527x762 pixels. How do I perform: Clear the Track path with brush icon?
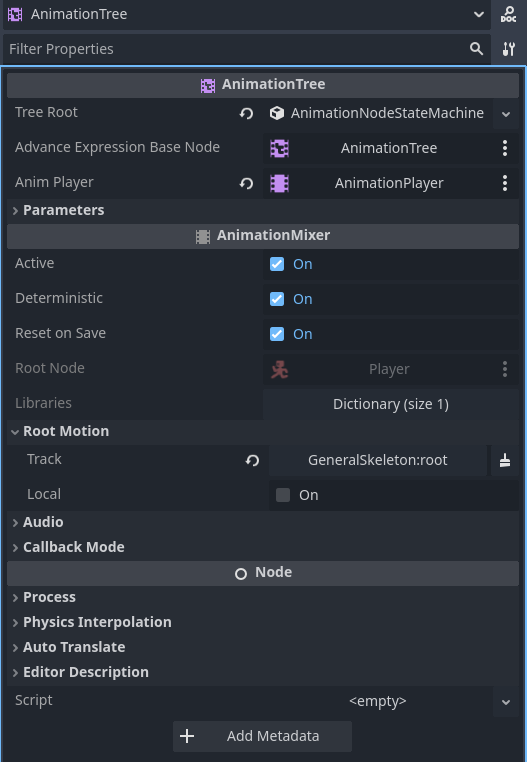pos(505,460)
